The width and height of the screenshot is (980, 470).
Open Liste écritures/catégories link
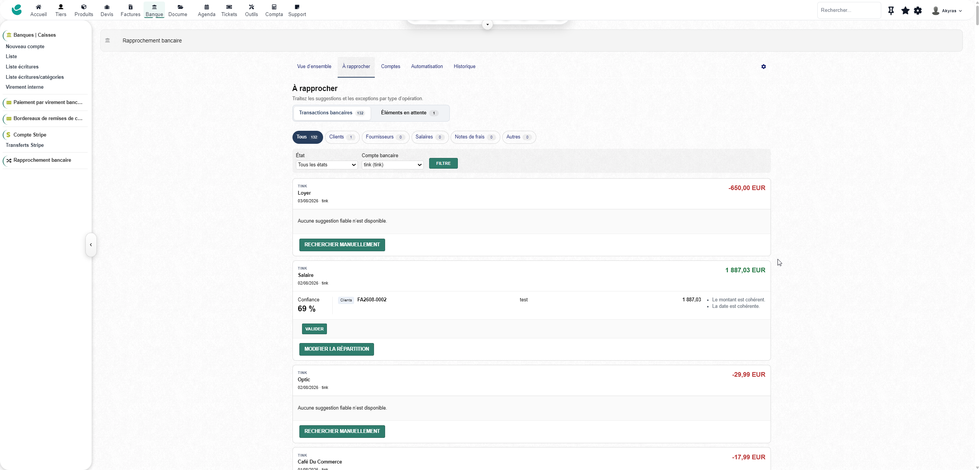point(35,77)
